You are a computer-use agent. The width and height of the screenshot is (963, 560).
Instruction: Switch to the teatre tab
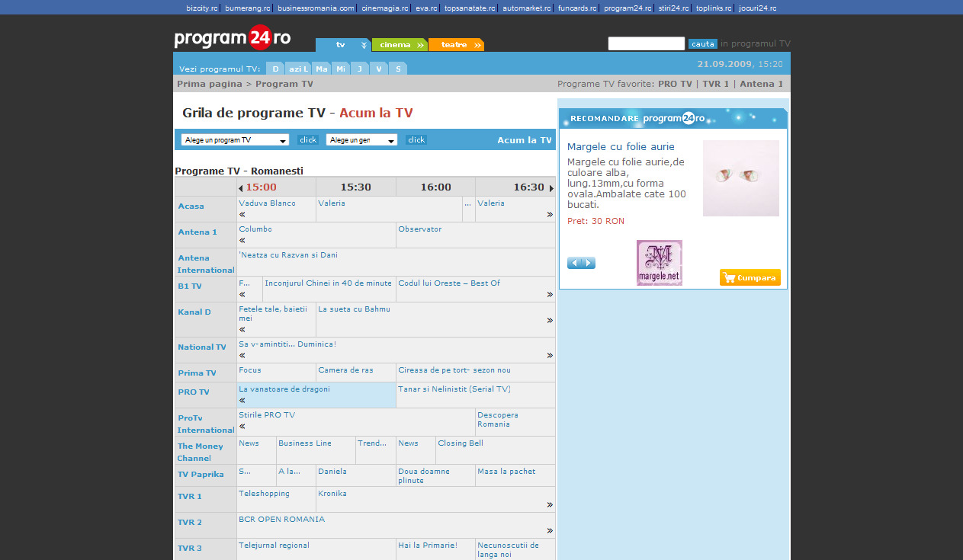456,45
